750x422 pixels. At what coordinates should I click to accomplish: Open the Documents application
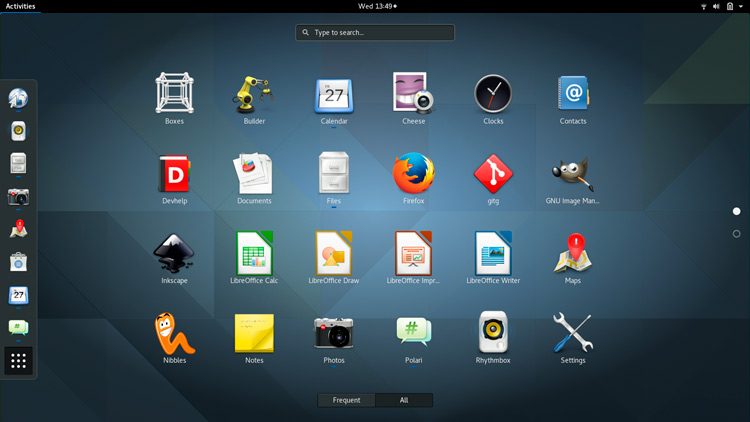254,173
